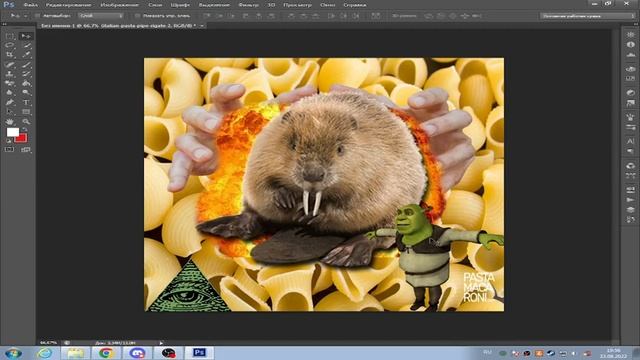This screenshot has height=360, width=640.
Task: Expand the right panel dock
Action: 635,24
